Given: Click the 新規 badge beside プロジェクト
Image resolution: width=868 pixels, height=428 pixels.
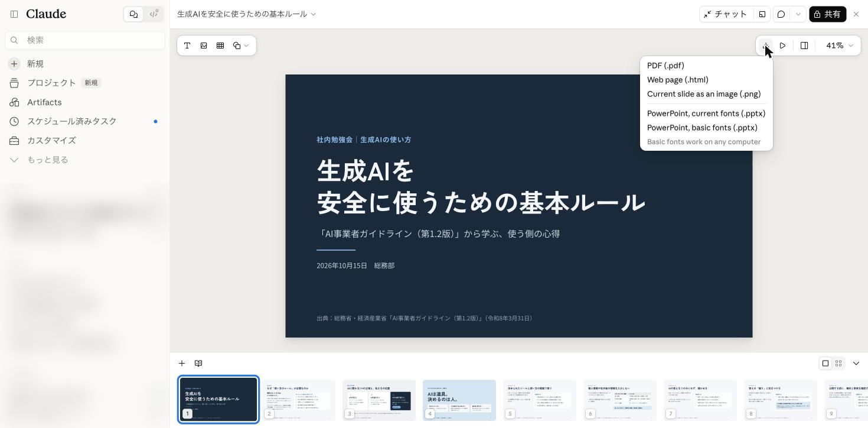Looking at the screenshot, I should (x=91, y=83).
